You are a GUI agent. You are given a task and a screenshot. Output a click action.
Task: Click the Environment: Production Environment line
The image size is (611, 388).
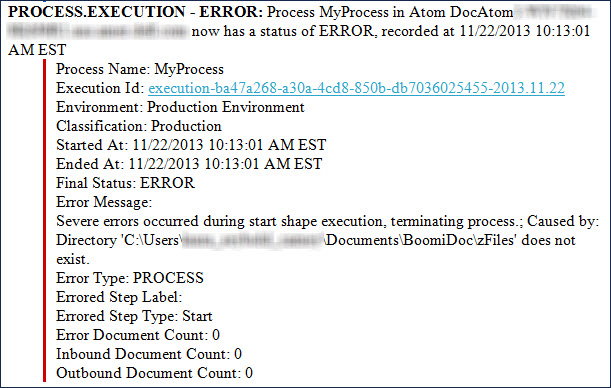180,107
